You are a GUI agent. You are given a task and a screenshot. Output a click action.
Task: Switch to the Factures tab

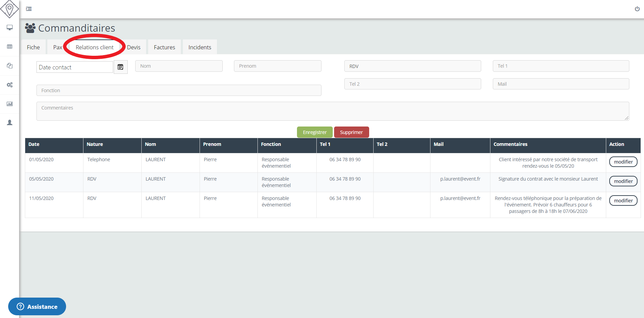(164, 47)
